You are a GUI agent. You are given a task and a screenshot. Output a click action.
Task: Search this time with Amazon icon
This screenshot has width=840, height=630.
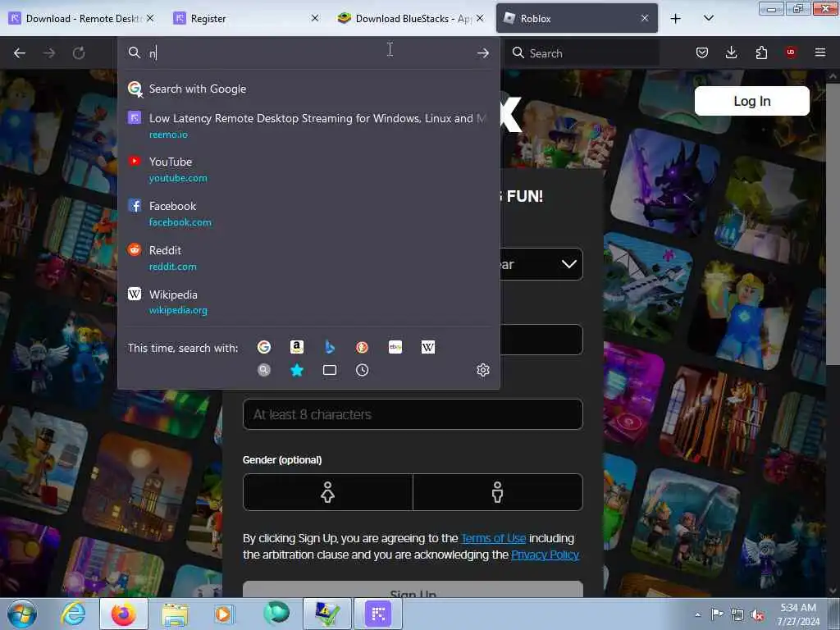pyautogui.click(x=297, y=347)
